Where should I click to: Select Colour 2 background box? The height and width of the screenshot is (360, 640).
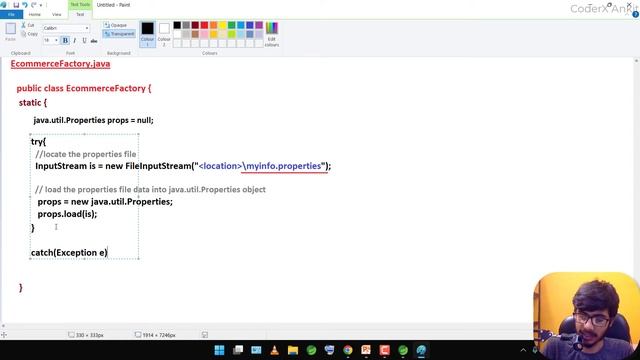coord(164,34)
